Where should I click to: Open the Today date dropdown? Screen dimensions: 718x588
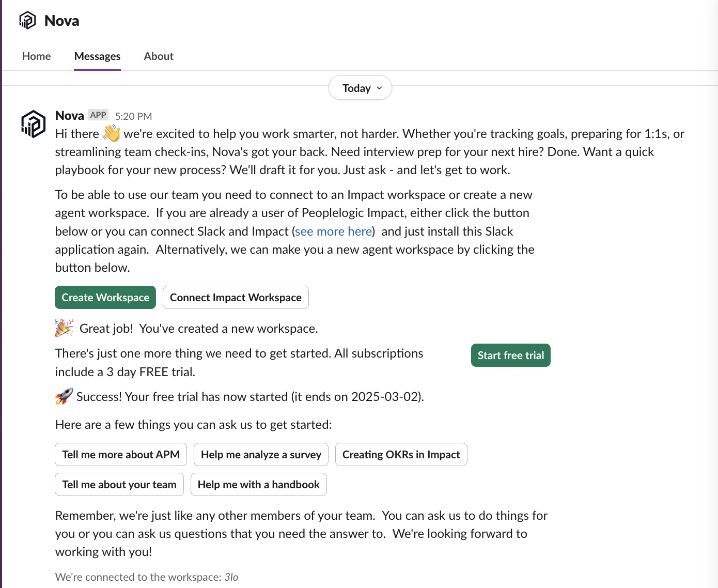pyautogui.click(x=360, y=88)
